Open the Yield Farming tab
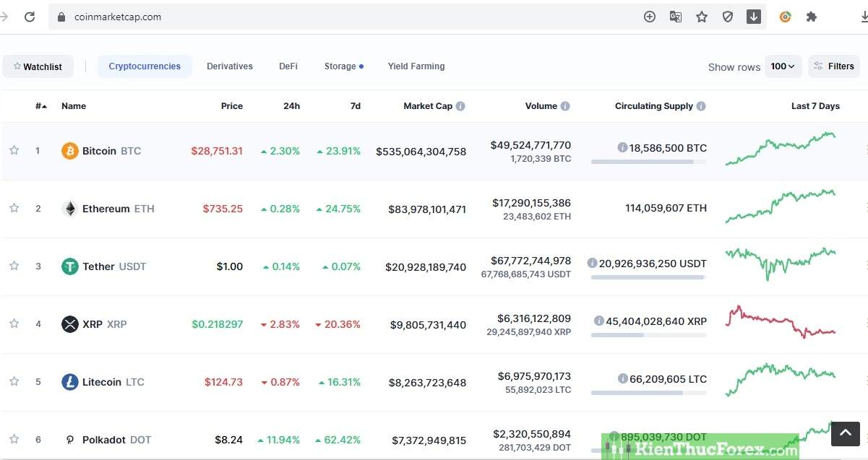This screenshot has width=868, height=460. click(x=416, y=66)
